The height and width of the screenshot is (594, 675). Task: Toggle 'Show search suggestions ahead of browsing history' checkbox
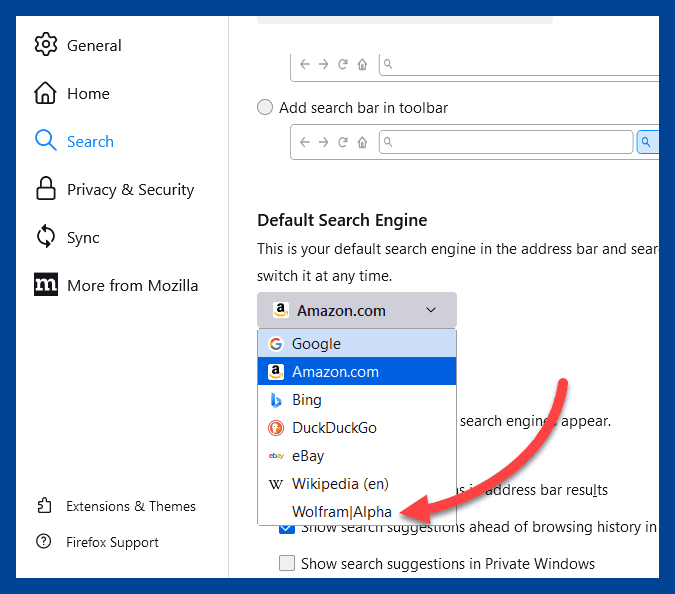pyautogui.click(x=287, y=529)
